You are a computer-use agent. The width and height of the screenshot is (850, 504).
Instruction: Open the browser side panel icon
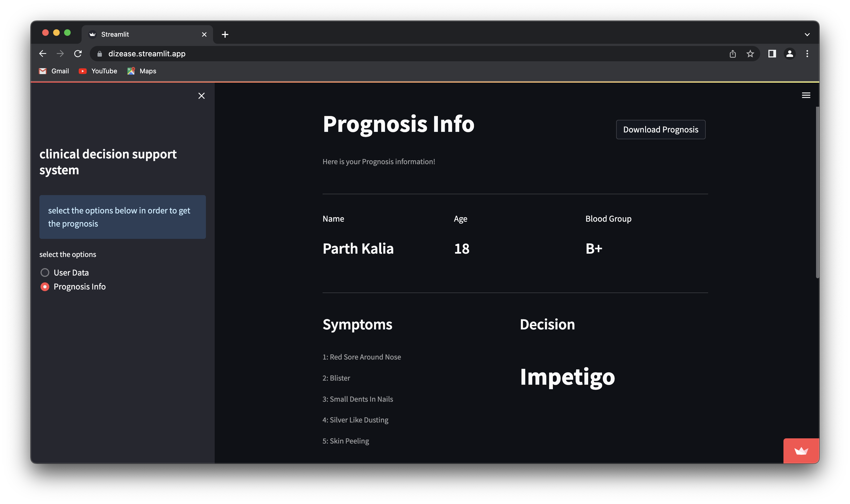click(772, 53)
